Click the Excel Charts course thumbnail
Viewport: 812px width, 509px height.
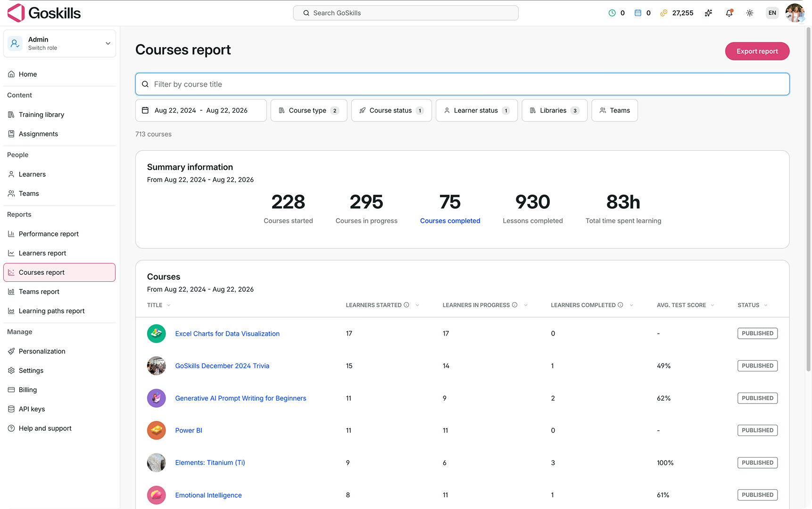pos(157,334)
